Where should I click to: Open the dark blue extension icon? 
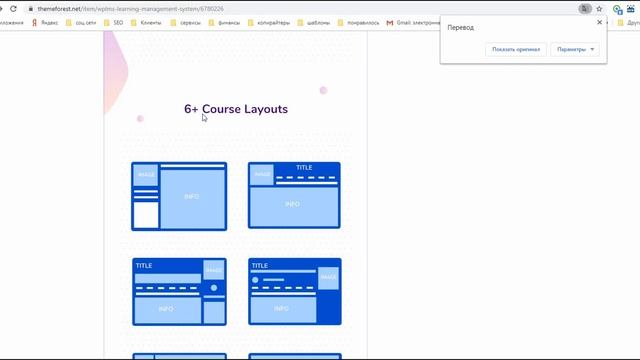tap(631, 9)
